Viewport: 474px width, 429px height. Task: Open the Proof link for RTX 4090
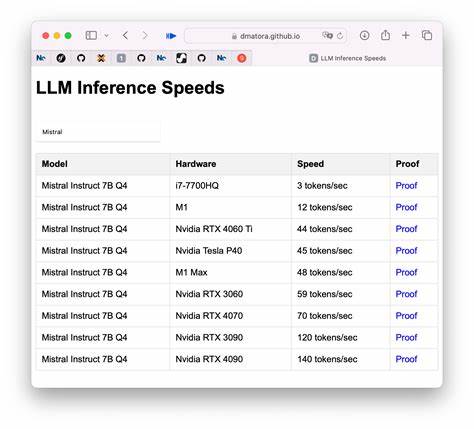coord(406,359)
